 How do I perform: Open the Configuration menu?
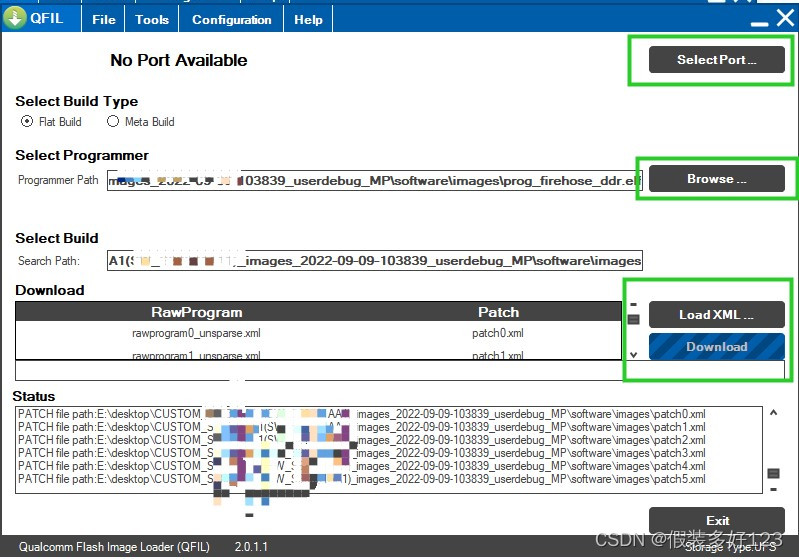[x=231, y=19]
